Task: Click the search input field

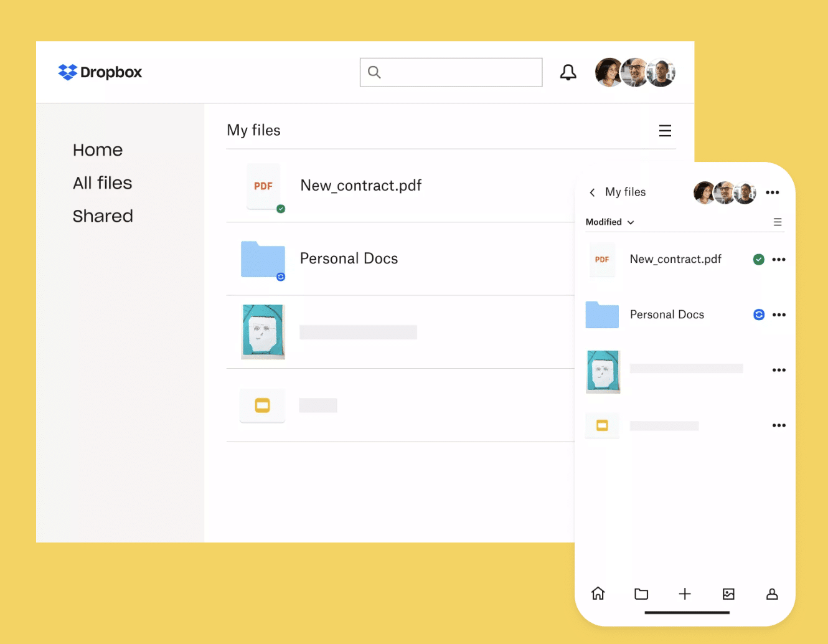Action: coord(451,72)
